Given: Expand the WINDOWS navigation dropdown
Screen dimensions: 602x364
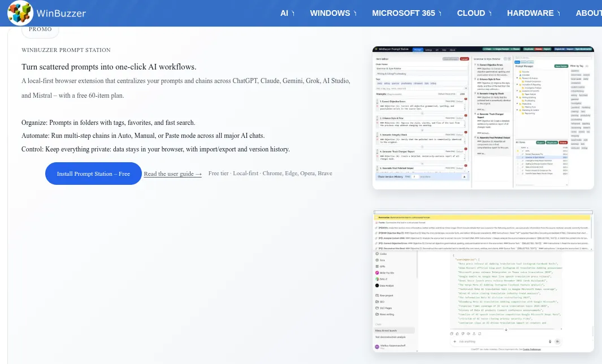Looking at the screenshot, I should click(334, 13).
